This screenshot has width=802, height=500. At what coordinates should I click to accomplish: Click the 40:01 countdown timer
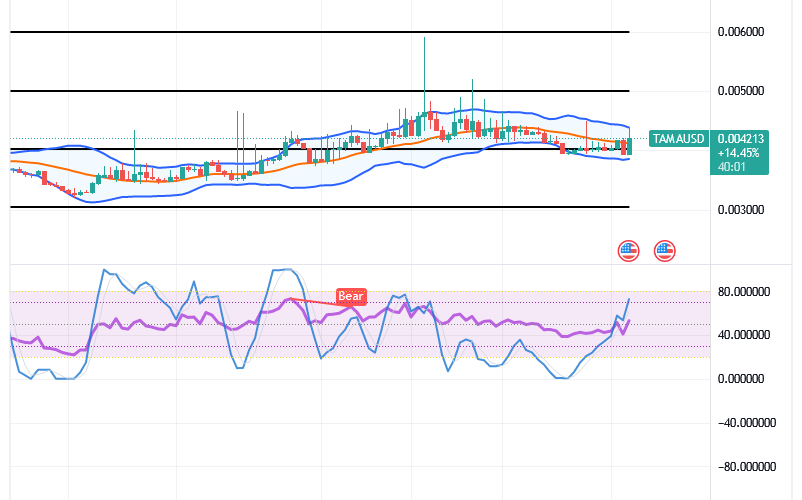[731, 167]
